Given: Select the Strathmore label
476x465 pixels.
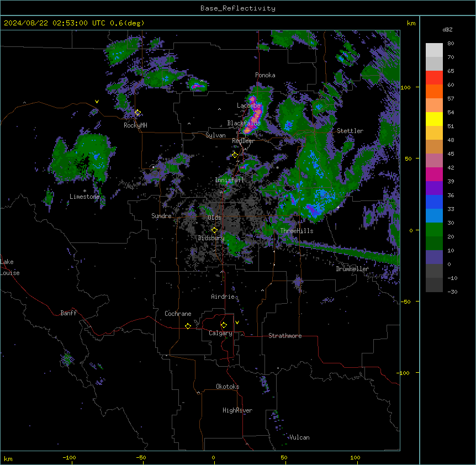Looking at the screenshot, I should tap(285, 336).
